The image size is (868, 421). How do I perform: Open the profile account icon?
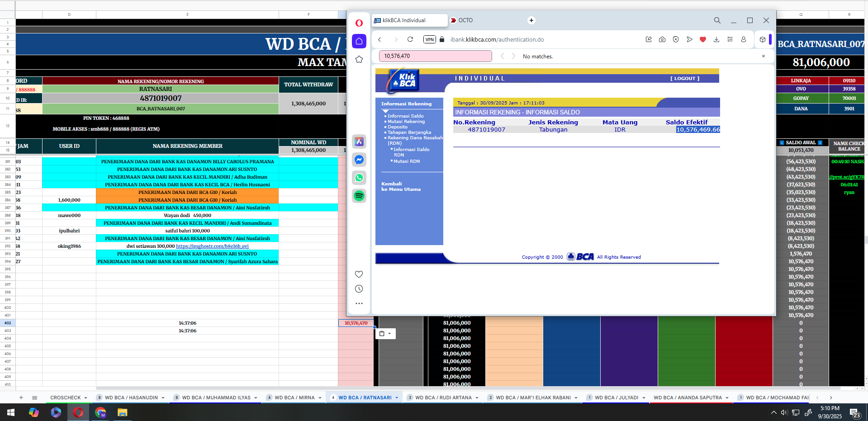pos(744,39)
